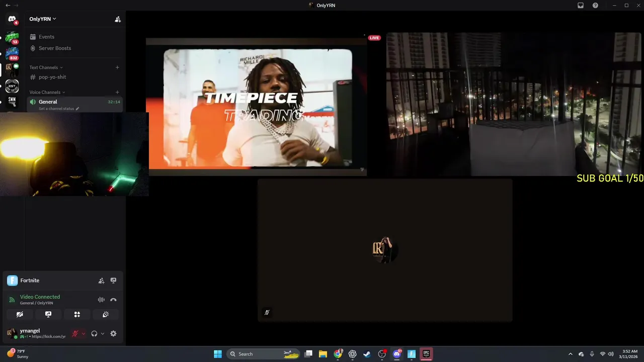Focus the balcony city webcam tile
644x362 pixels.
515,104
